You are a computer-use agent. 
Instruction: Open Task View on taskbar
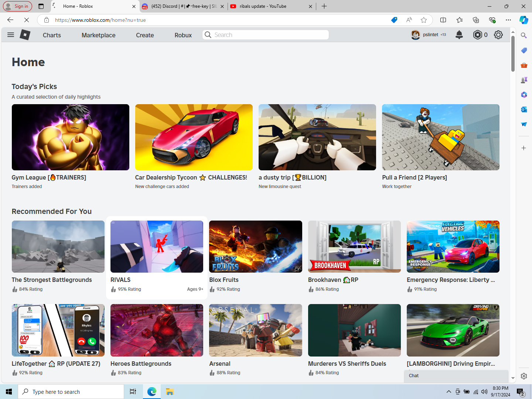tap(133, 392)
